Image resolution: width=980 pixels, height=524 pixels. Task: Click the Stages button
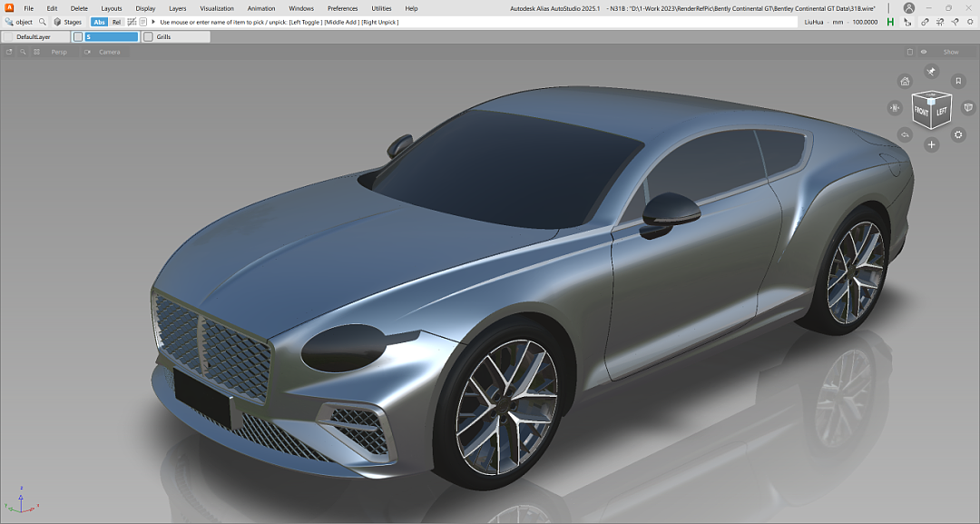67,22
